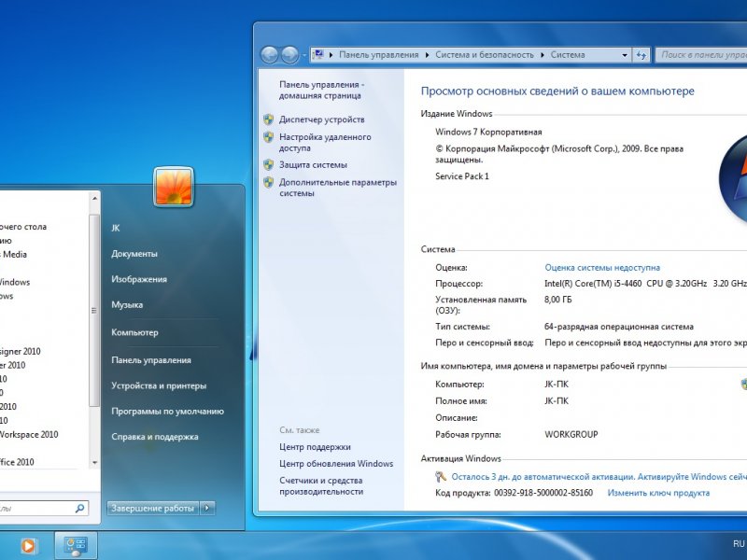Viewport: 747px width, 560px height.
Task: Click the shield icon beside Диспетчер устройств
Action: click(269, 119)
